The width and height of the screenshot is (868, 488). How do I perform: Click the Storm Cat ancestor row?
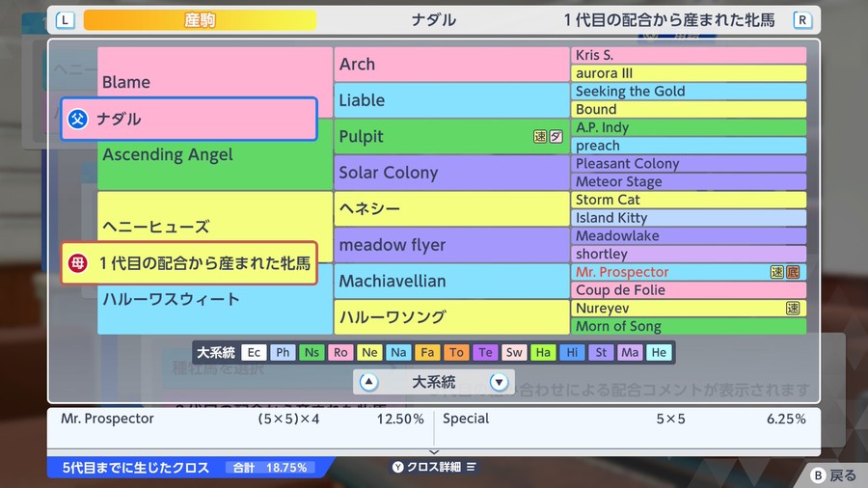689,200
